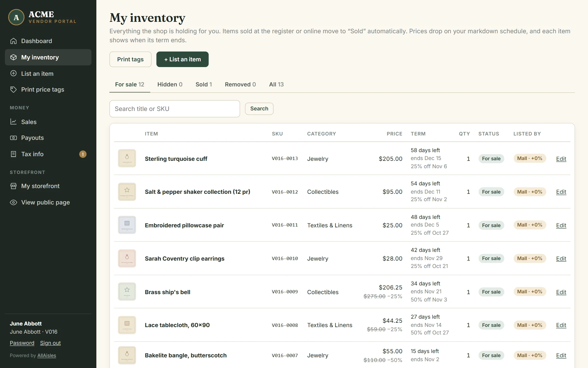Click the TERM column header

418,134
